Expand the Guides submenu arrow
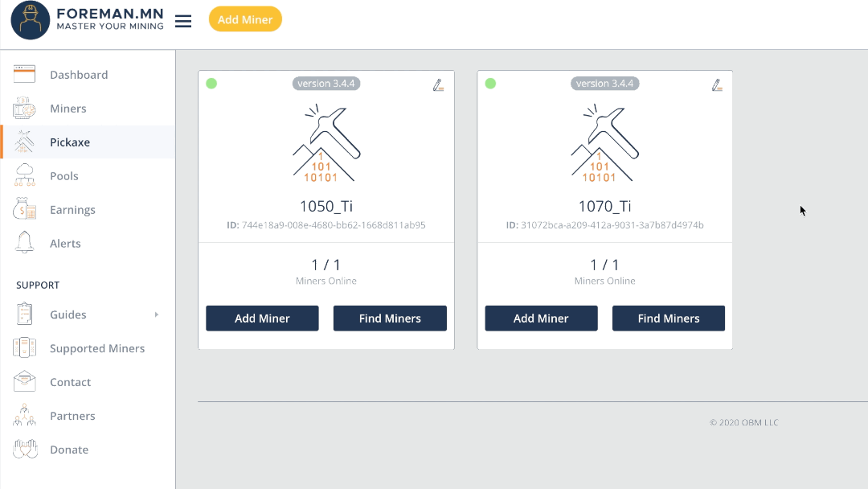The width and height of the screenshot is (868, 489). (x=157, y=314)
